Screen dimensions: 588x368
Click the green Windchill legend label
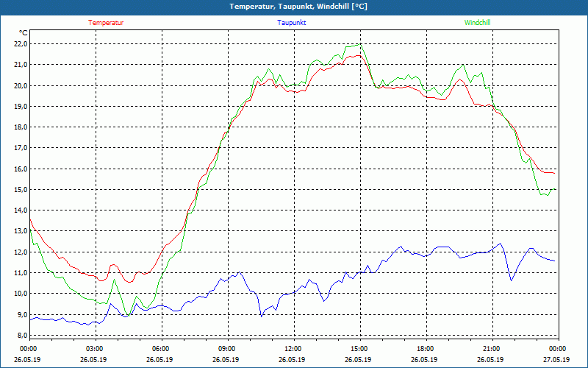click(x=477, y=23)
